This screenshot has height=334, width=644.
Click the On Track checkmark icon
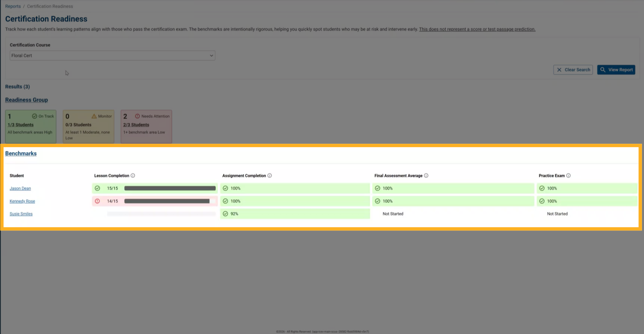(35, 116)
